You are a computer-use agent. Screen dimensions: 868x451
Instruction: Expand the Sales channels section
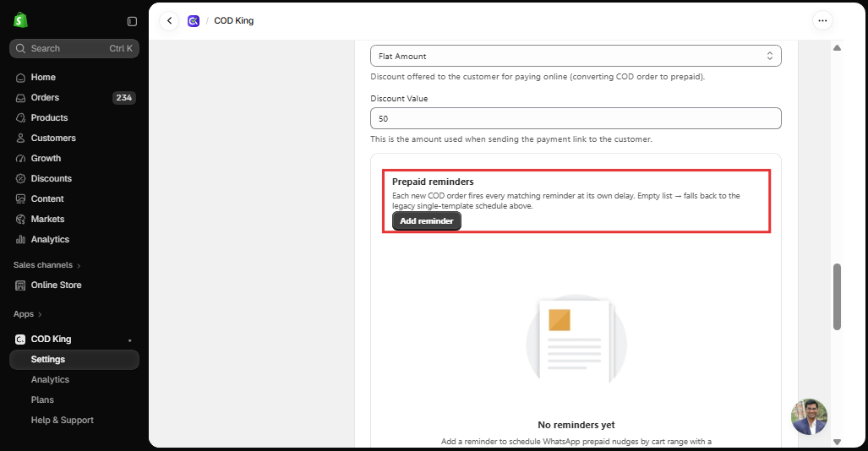(47, 265)
